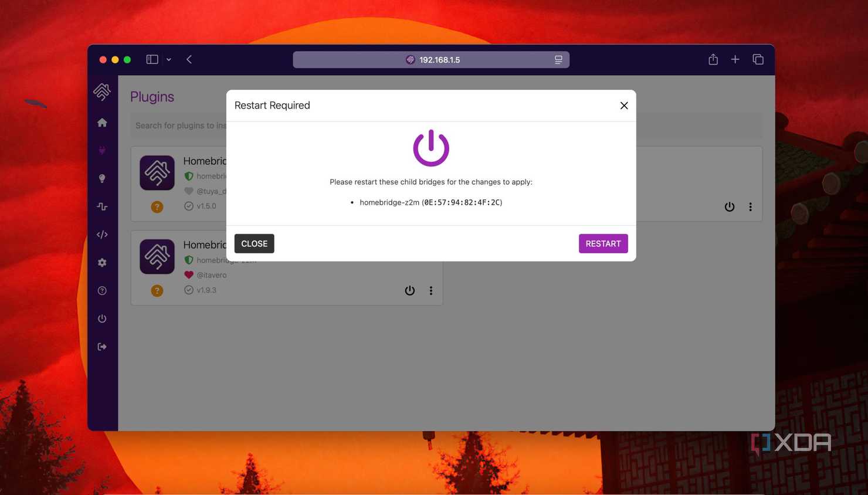Click the Homebridge logo in the sidebar
This screenshot has height=495, width=868.
pyautogui.click(x=102, y=91)
